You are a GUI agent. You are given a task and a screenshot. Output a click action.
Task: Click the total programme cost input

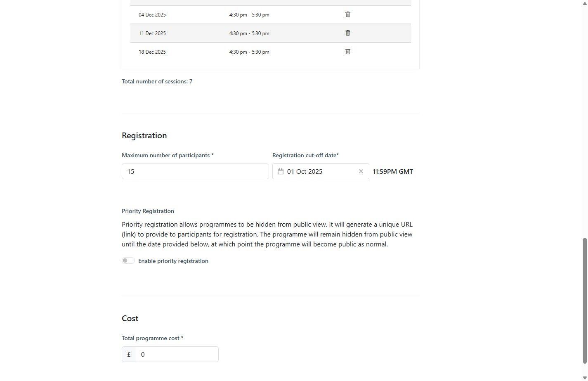pyautogui.click(x=177, y=354)
